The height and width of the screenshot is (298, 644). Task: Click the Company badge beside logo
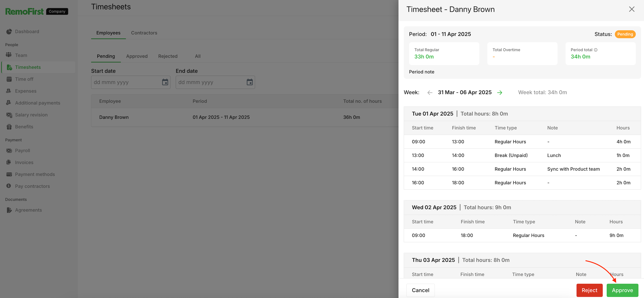pos(57,11)
